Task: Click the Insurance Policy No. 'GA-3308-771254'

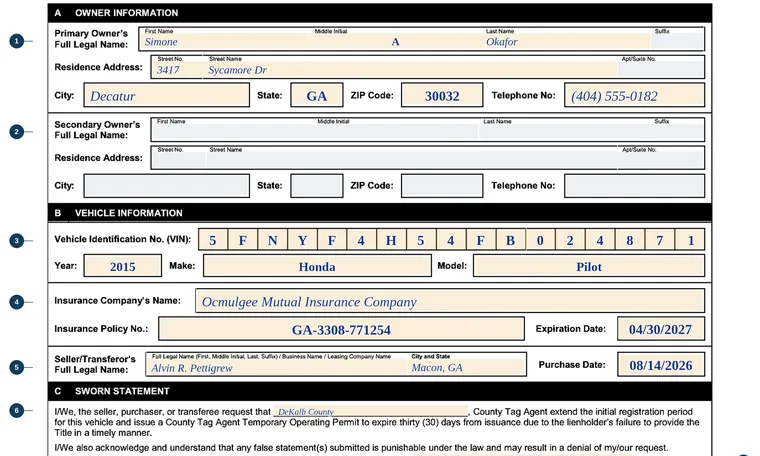Action: click(x=341, y=329)
